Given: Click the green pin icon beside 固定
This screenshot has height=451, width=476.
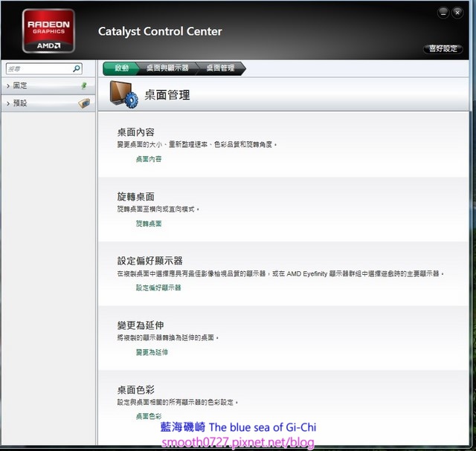Looking at the screenshot, I should (84, 86).
